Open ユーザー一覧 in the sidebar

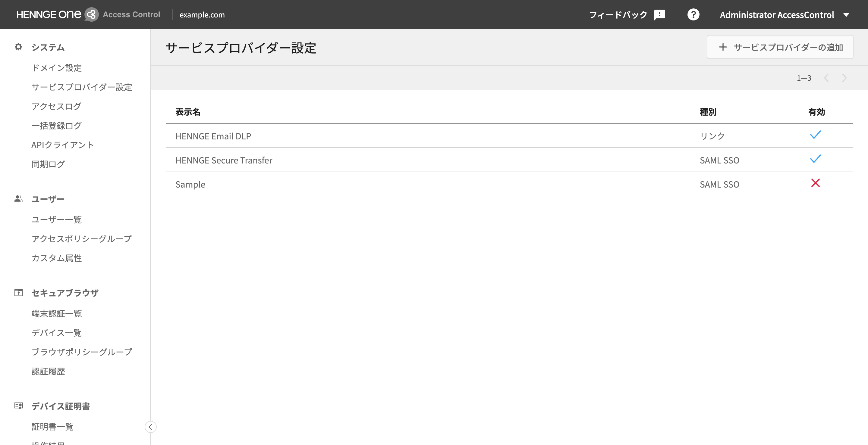57,219
